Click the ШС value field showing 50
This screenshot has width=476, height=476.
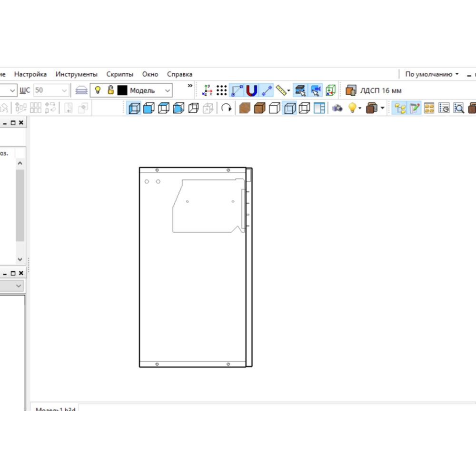pos(46,90)
